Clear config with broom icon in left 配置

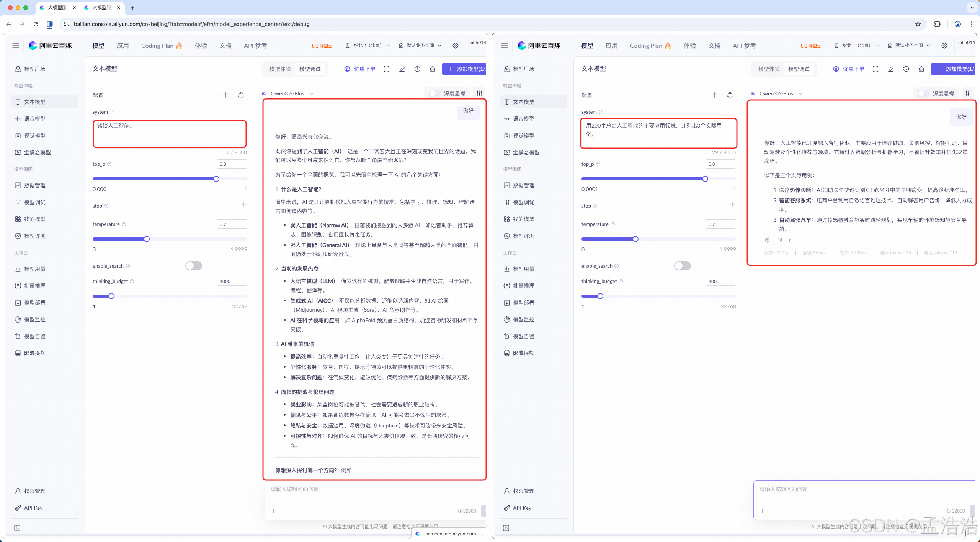point(241,95)
